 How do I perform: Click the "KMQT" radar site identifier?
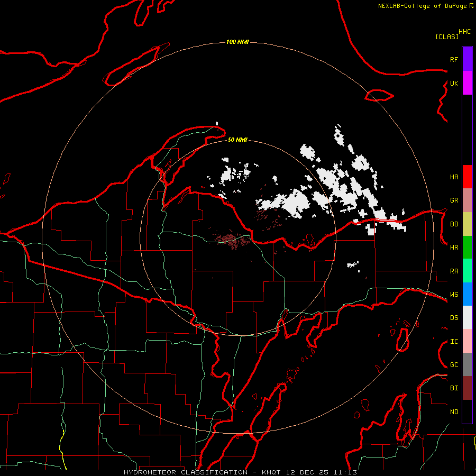[x=271, y=472]
